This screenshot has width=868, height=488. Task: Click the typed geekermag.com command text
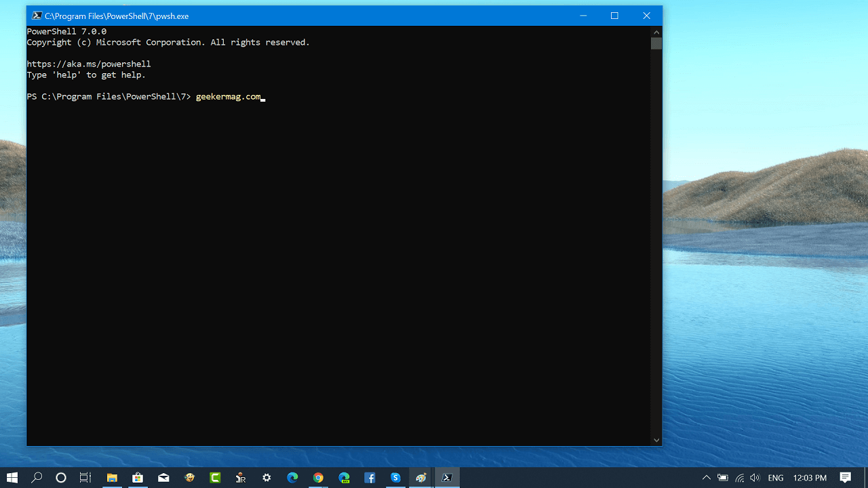pyautogui.click(x=228, y=97)
